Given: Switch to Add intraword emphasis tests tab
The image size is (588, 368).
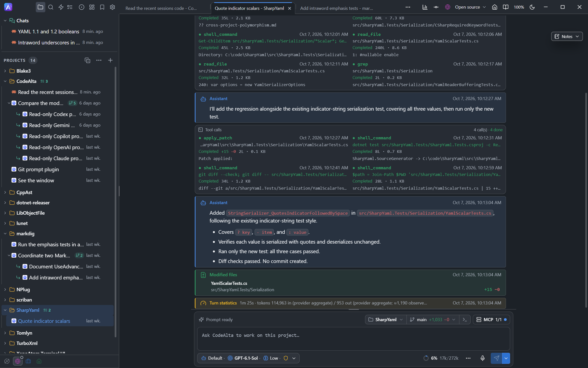Looking at the screenshot, I should (336, 8).
